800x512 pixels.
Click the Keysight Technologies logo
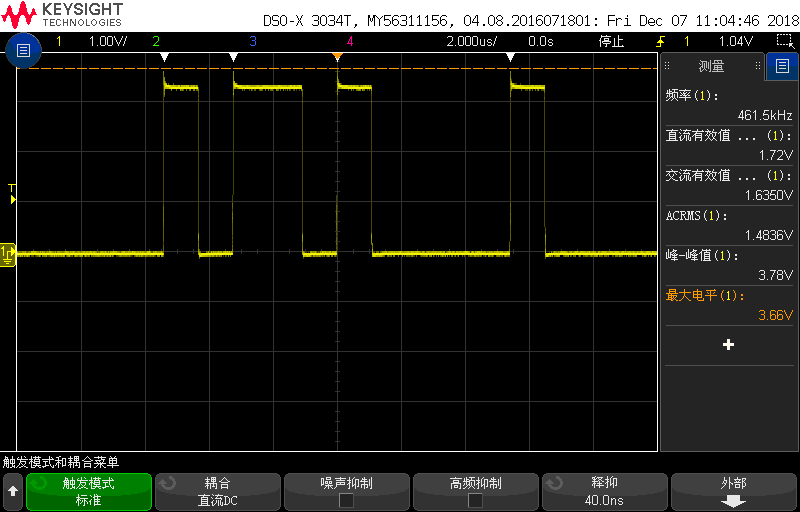[62, 14]
